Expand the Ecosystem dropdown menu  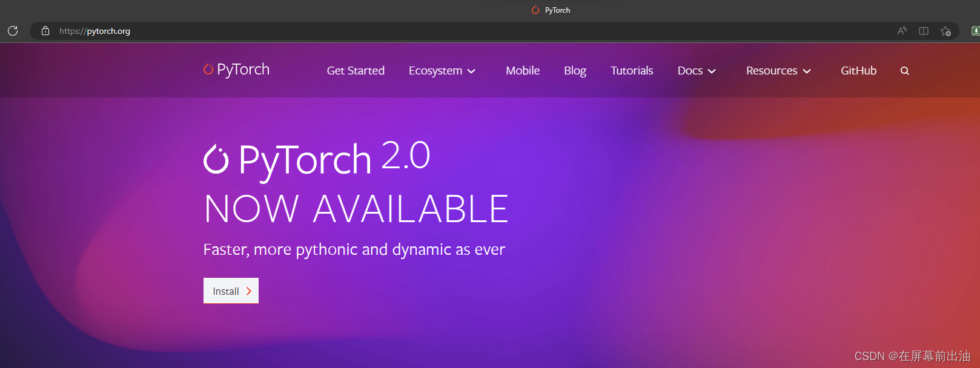[x=442, y=71]
